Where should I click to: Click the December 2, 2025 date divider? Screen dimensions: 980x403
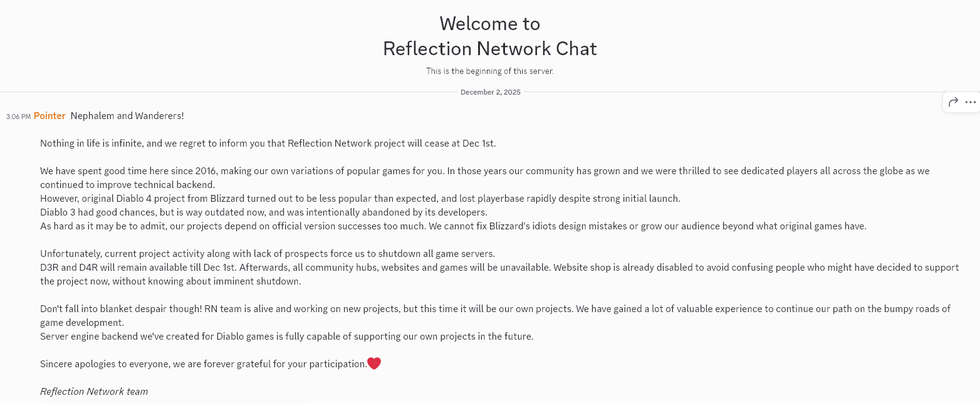point(490,92)
